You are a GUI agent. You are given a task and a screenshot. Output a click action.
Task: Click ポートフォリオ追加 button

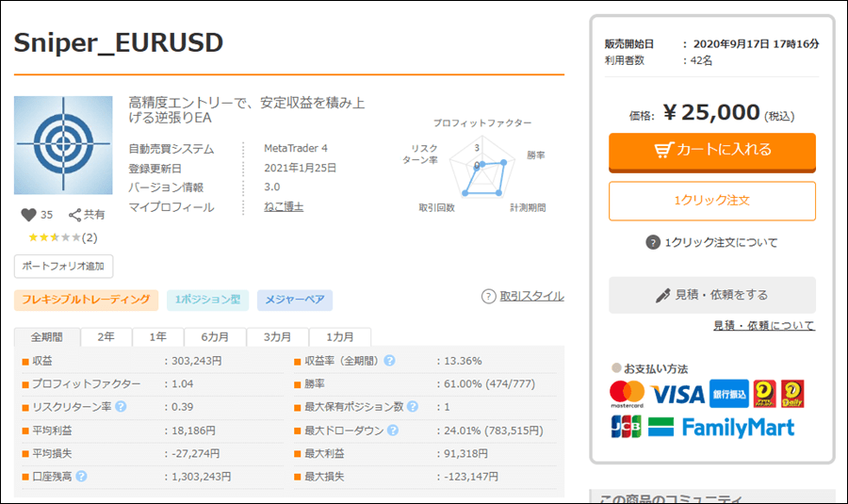[64, 266]
